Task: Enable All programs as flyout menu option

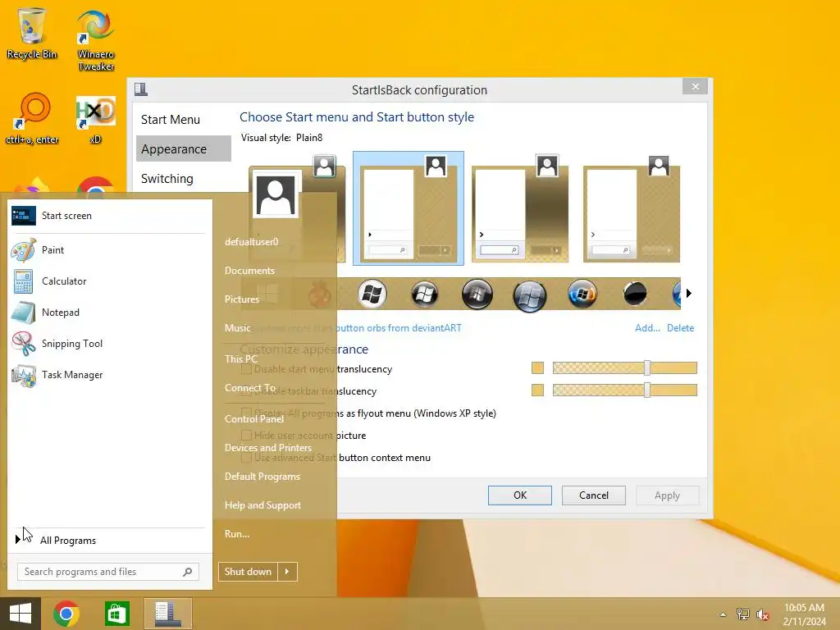Action: tap(246, 413)
